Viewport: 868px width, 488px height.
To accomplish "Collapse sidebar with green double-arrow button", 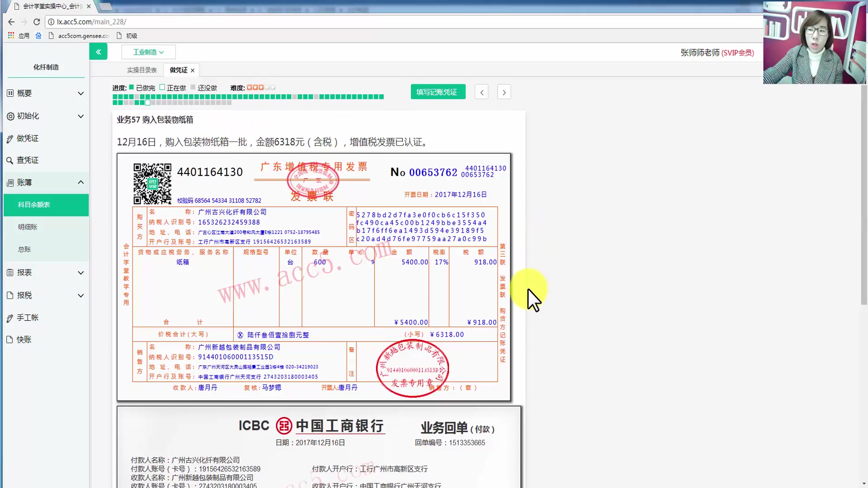I will pyautogui.click(x=98, y=52).
